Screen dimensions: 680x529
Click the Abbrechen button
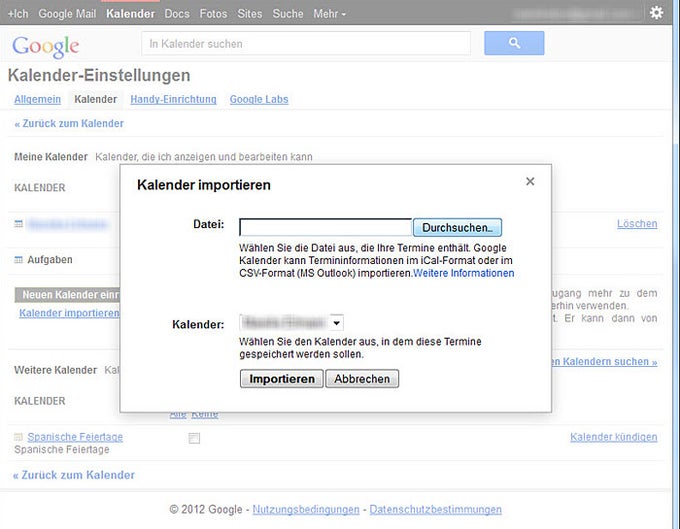click(x=362, y=379)
